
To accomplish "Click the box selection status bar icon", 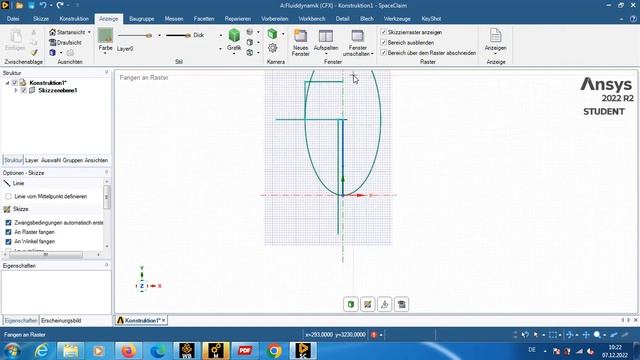I will click(553, 335).
